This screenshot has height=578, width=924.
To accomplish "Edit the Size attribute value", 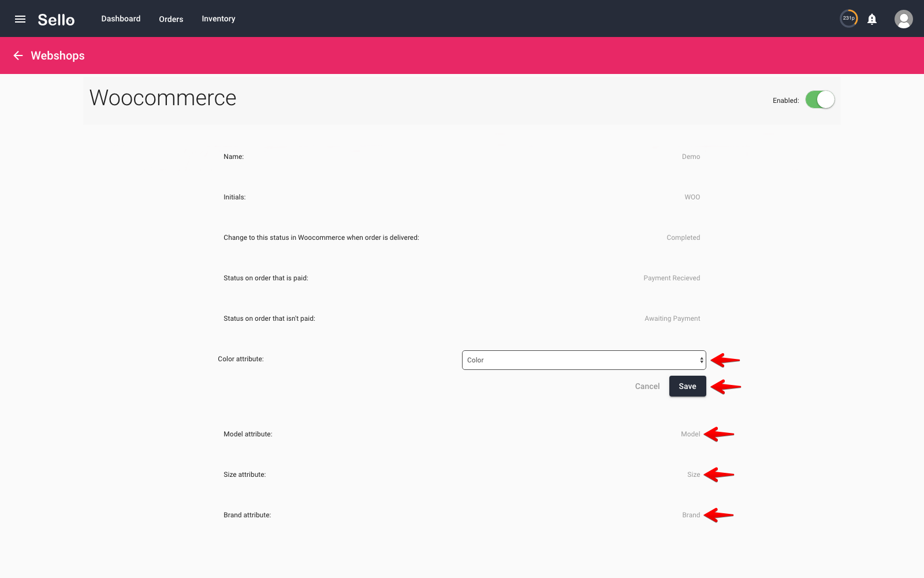I will point(694,475).
